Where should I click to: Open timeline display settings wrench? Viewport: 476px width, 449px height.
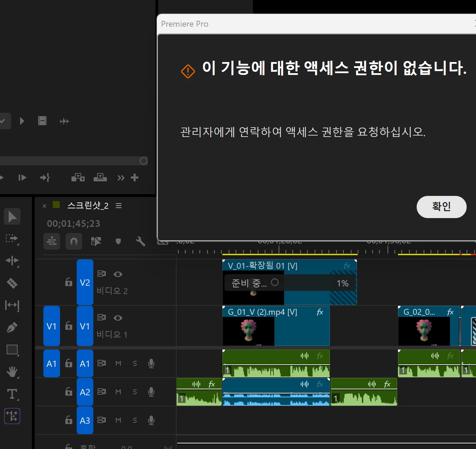[140, 241]
